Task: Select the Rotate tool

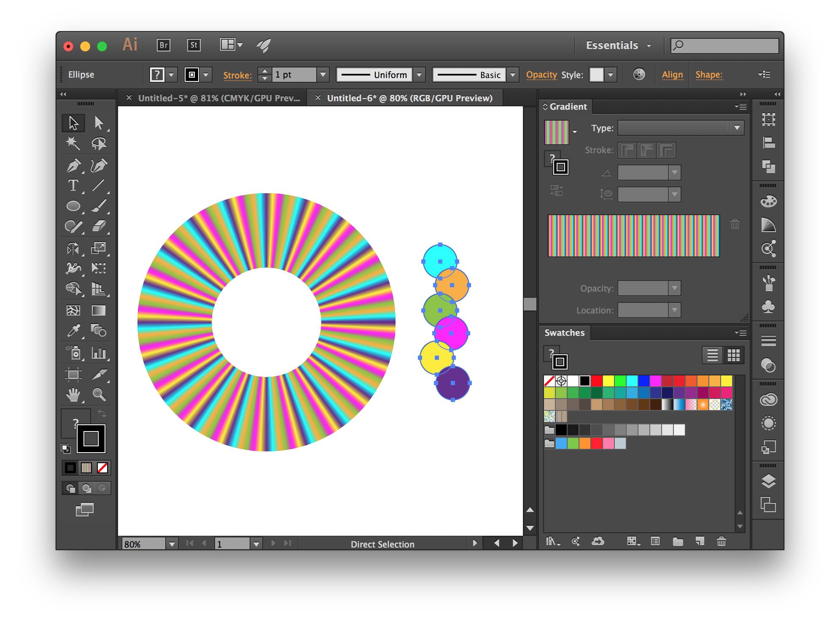Action: click(73, 248)
